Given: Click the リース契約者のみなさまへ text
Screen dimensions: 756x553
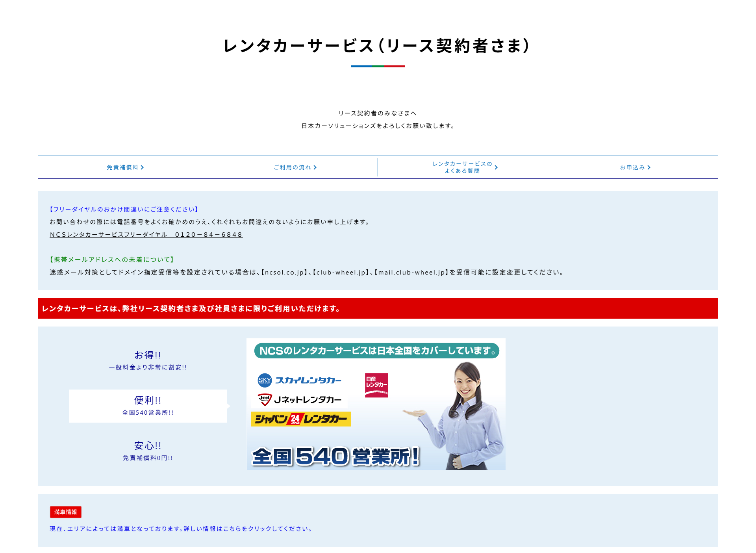Looking at the screenshot, I should [378, 113].
